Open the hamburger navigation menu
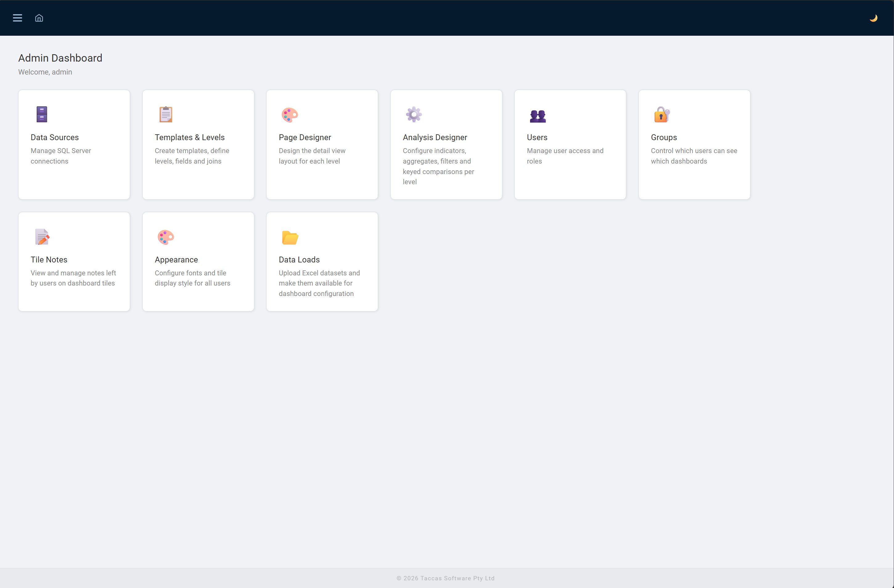 coord(17,18)
